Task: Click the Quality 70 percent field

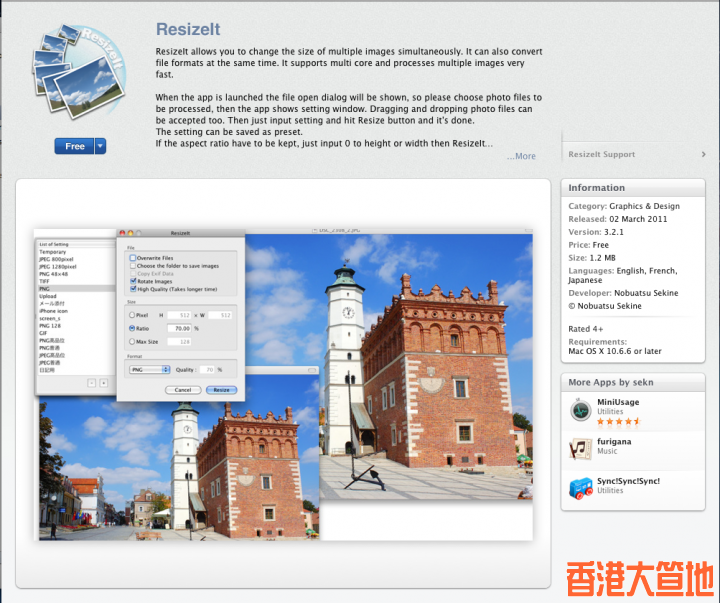Action: (x=208, y=370)
